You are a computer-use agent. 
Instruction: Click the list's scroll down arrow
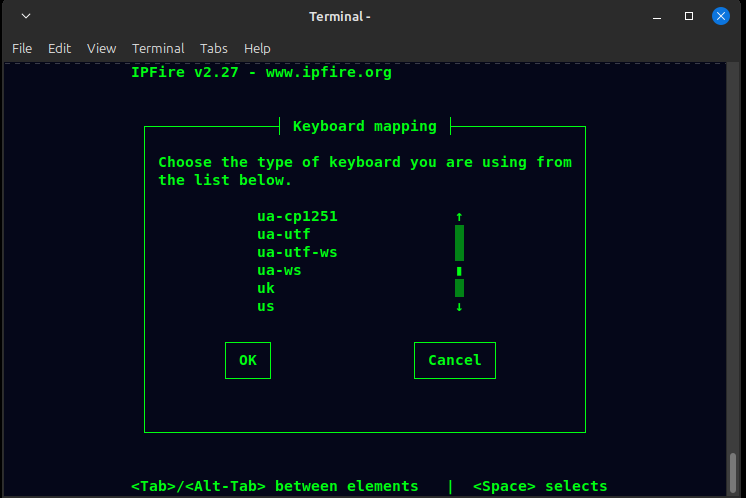(459, 306)
